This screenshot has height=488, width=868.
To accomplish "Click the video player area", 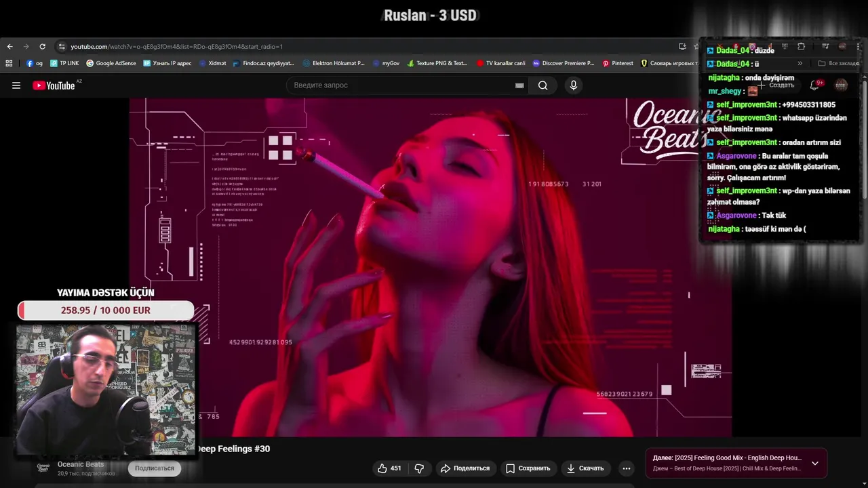I will pyautogui.click(x=431, y=268).
